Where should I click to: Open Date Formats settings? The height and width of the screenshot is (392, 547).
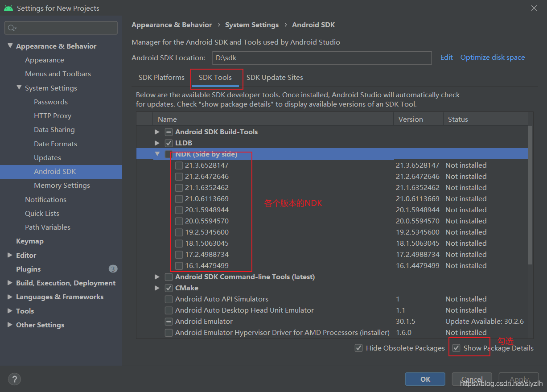[x=55, y=144]
